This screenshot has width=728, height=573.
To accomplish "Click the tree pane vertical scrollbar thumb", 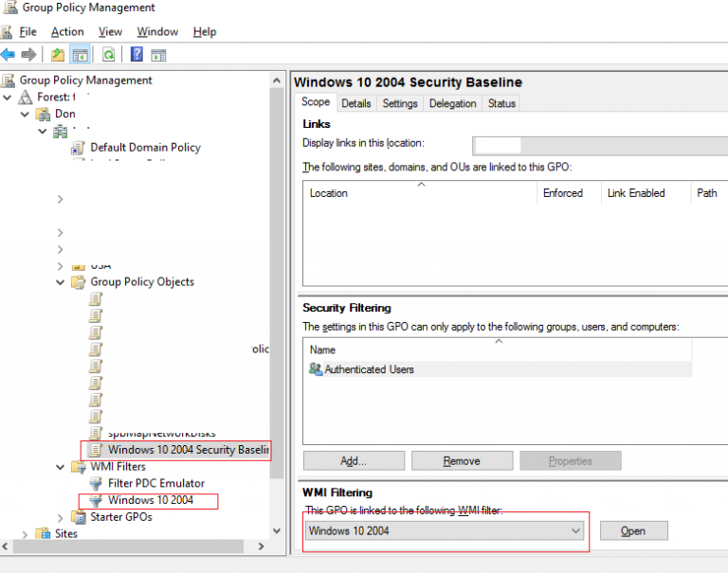I will point(277,283).
